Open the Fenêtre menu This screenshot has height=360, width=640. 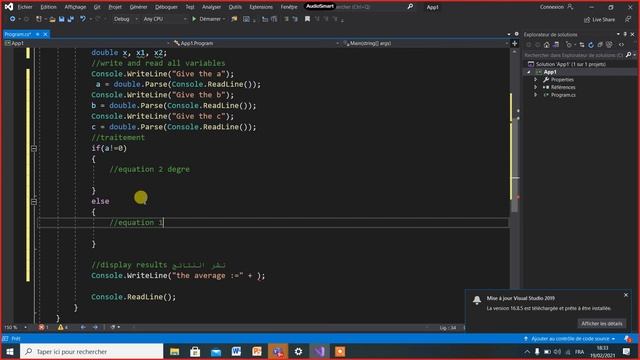click(289, 7)
